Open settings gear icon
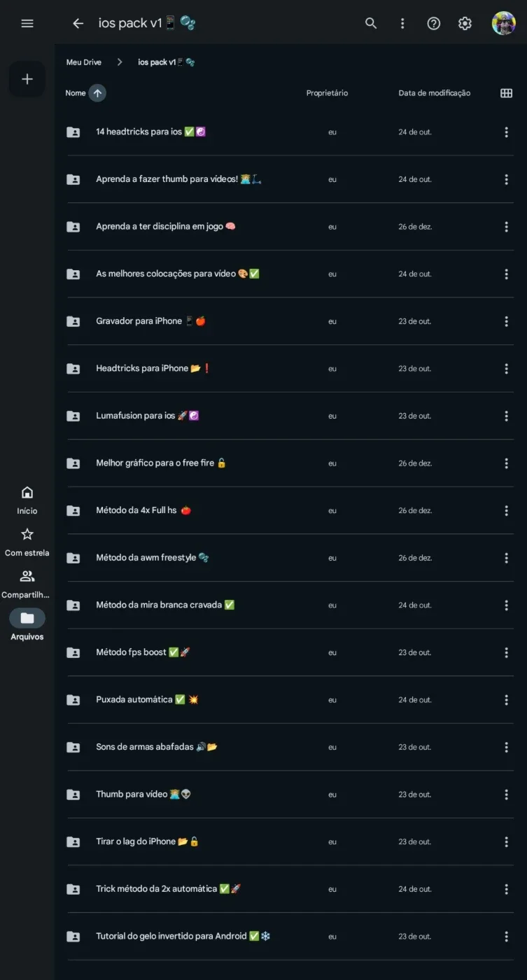 coord(465,23)
